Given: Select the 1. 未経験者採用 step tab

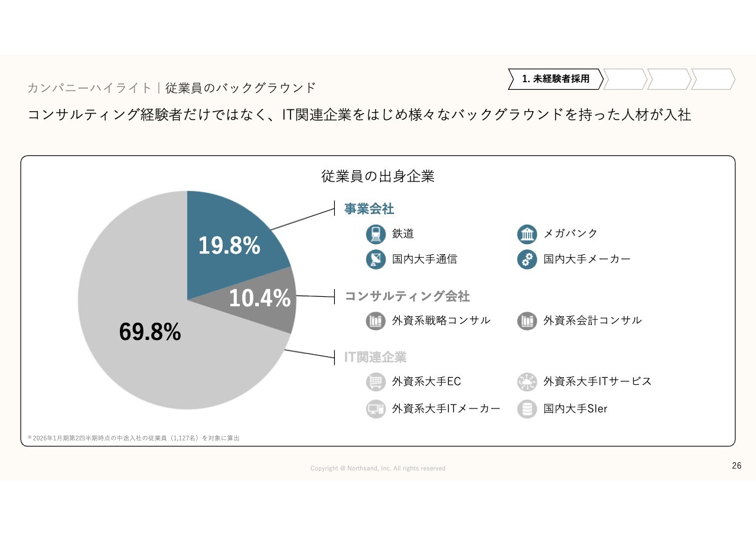Looking at the screenshot, I should point(555,79).
